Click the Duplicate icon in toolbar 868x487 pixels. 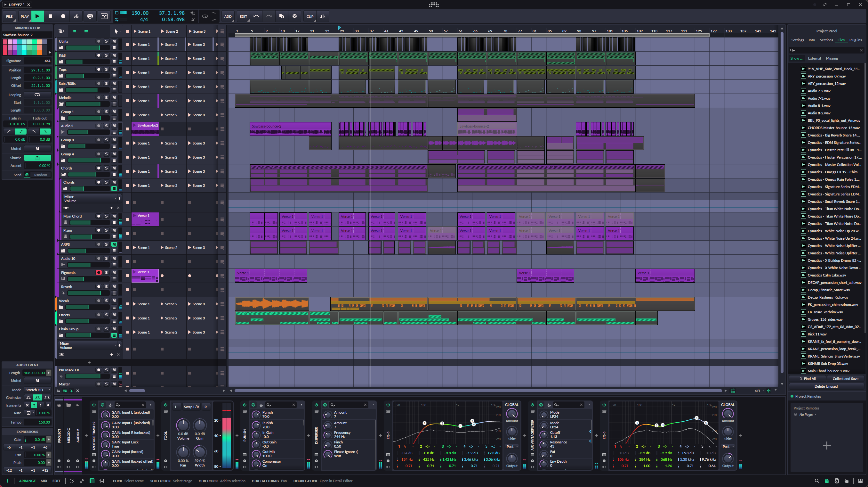[282, 16]
